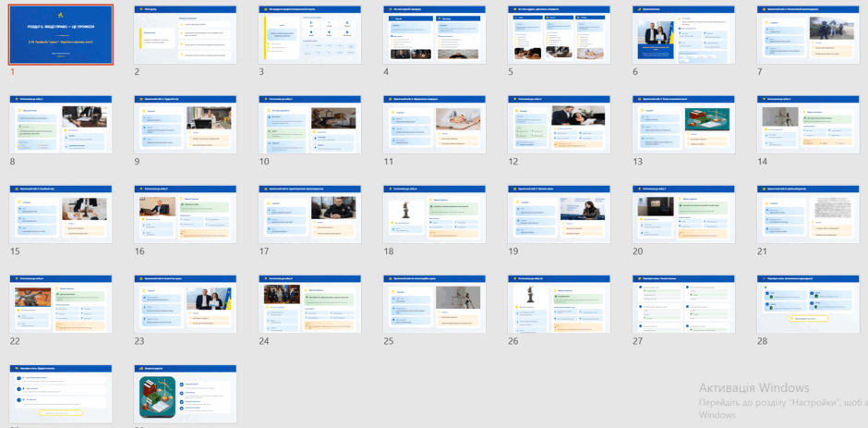Select the slide thumbnail right after slide 28
This screenshot has width=868, height=428.
click(x=61, y=394)
